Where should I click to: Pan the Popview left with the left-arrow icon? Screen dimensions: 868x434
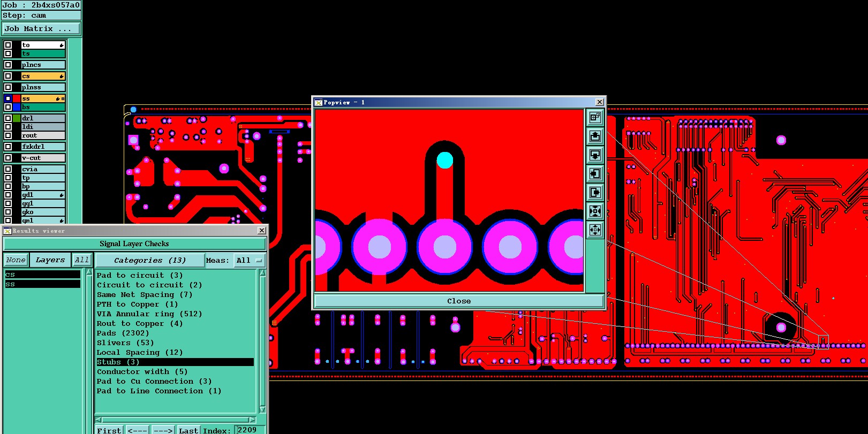(x=595, y=173)
